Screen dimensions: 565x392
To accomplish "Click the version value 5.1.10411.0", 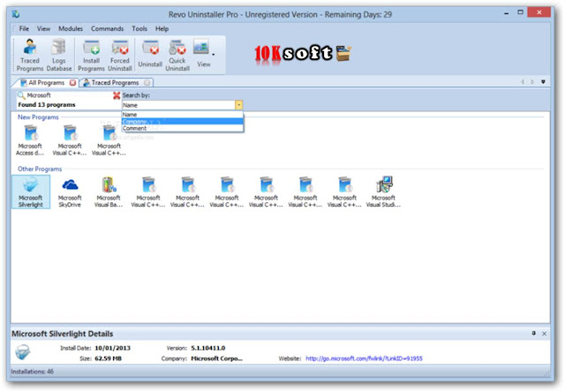I will click(208, 348).
